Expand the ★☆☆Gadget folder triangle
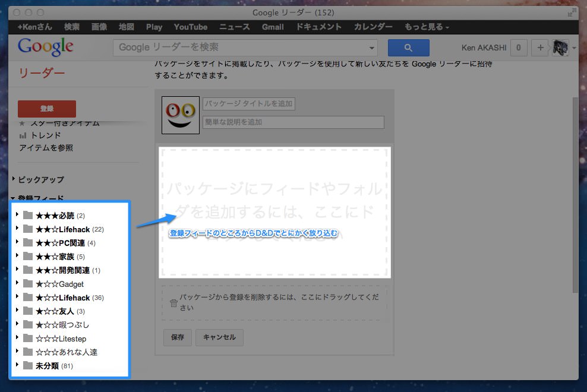 pyautogui.click(x=17, y=283)
